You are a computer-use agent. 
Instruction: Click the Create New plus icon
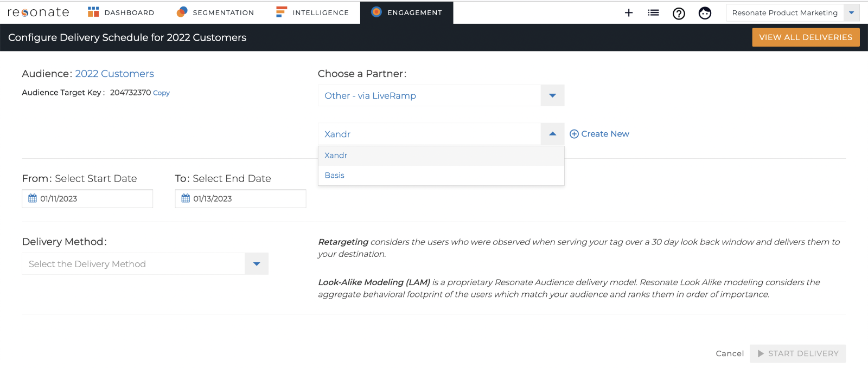(x=574, y=134)
